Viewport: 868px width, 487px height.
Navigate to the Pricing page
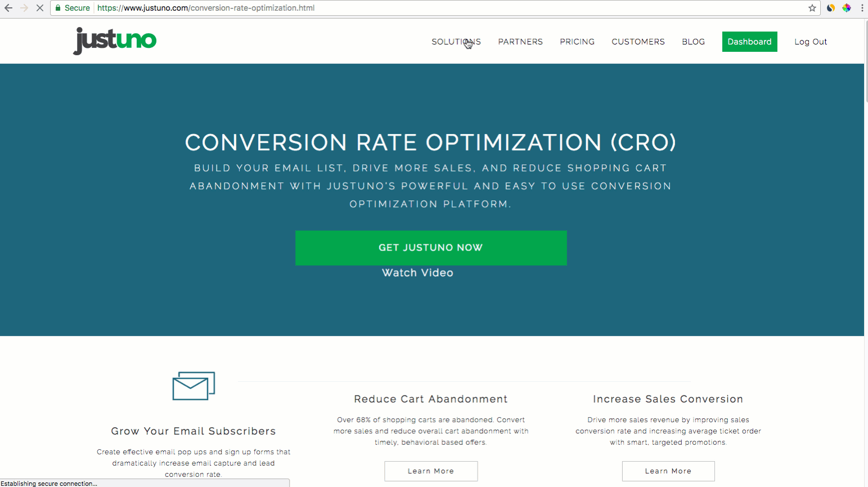point(577,42)
